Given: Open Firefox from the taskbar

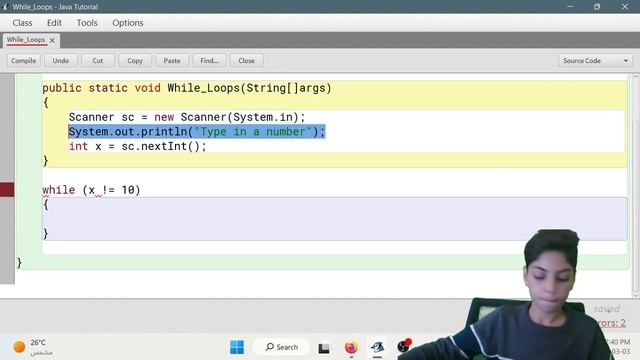Looking at the screenshot, I should coord(351,347).
